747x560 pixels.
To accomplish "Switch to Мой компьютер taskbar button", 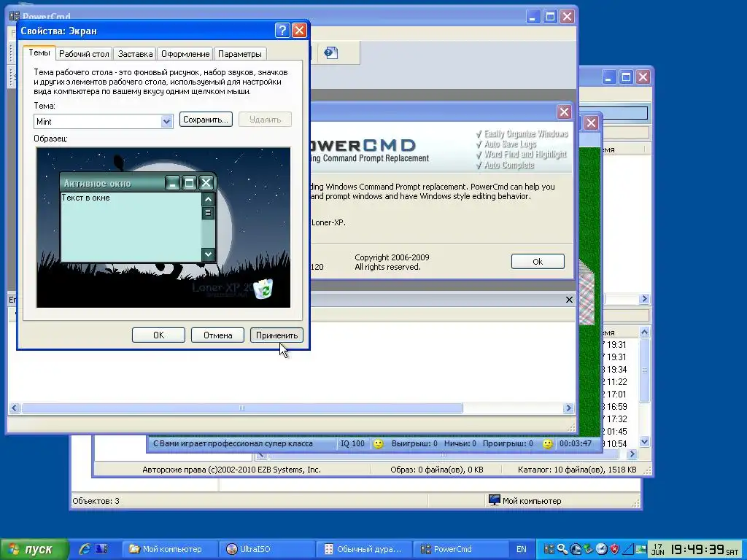I will click(x=169, y=549).
